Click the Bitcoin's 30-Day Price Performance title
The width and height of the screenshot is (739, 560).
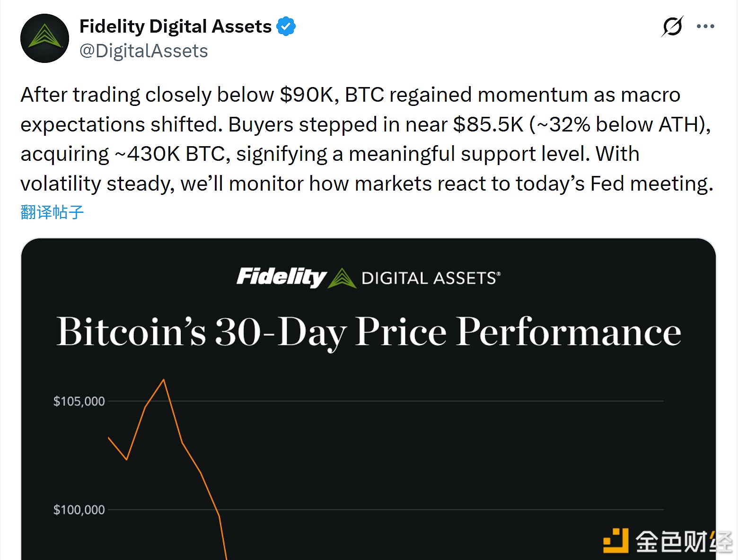369,332
